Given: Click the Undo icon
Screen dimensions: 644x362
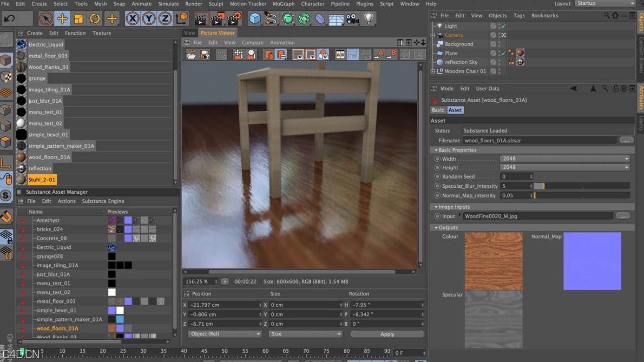Looking at the screenshot, I should (x=10, y=18).
